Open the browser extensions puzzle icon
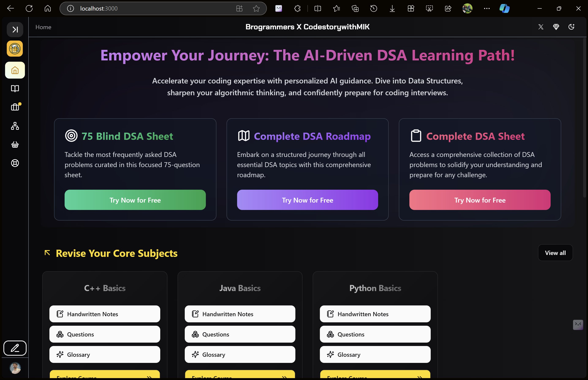The height and width of the screenshot is (380, 588). coord(297,8)
